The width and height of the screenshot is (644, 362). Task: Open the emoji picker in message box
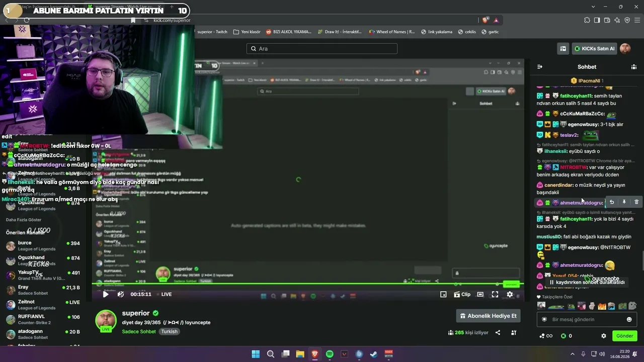[x=629, y=319]
